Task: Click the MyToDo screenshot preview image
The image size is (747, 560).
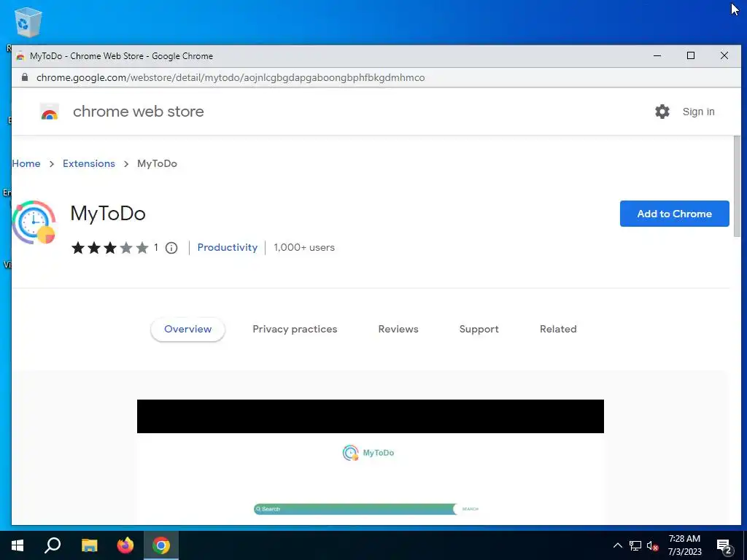Action: (370, 462)
